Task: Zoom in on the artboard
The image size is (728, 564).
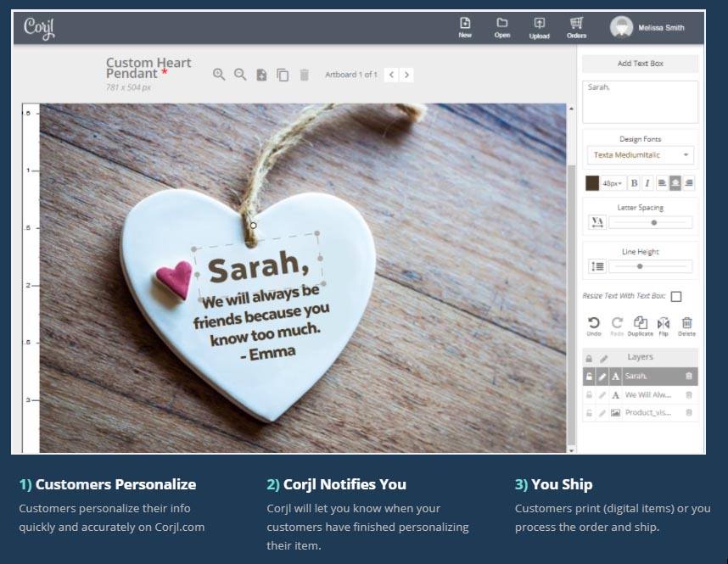Action: coord(219,75)
